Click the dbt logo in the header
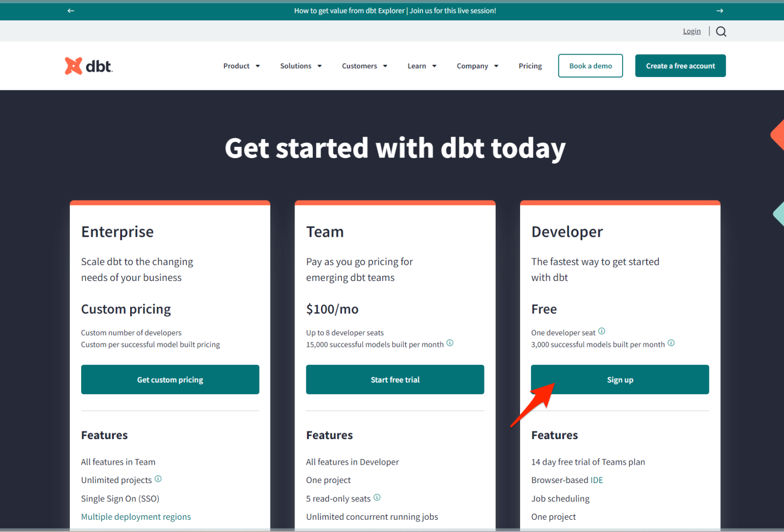Image resolution: width=784 pixels, height=532 pixels. [88, 65]
